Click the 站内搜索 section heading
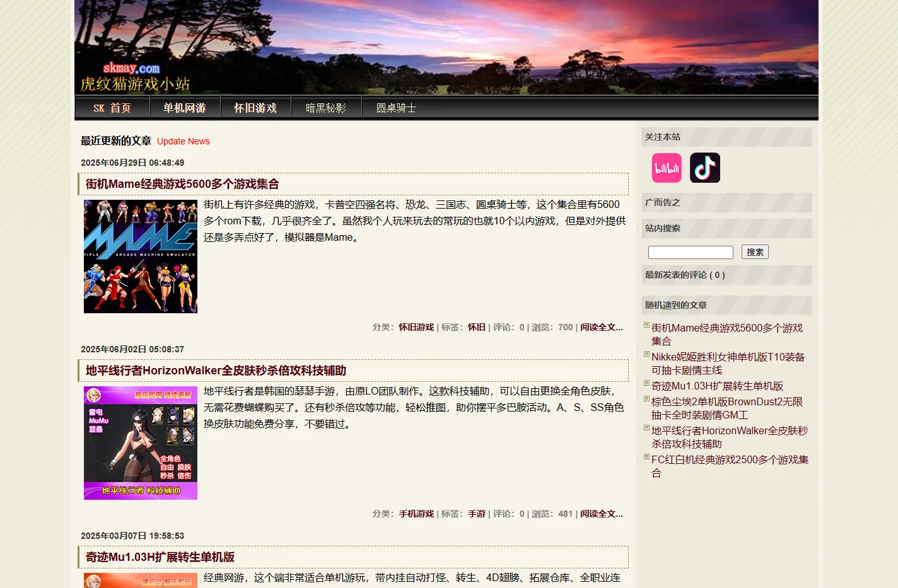This screenshot has width=898, height=588. [663, 229]
